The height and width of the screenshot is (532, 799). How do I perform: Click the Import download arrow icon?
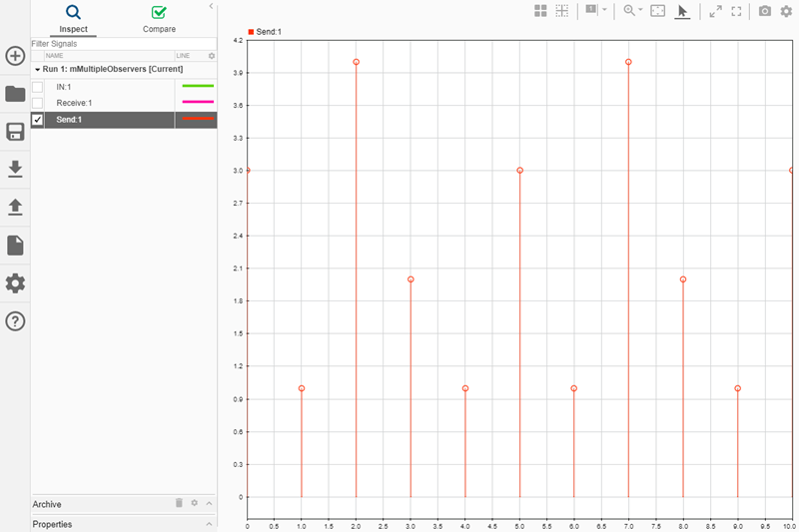(x=15, y=169)
